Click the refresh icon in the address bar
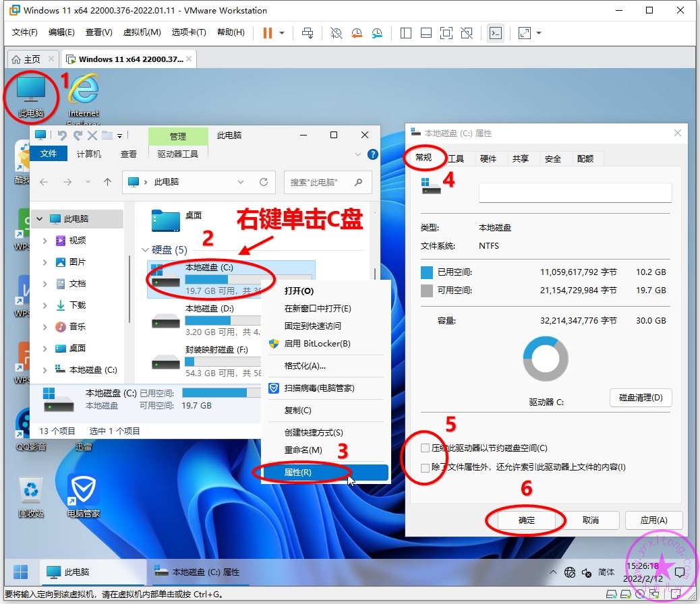Viewport: 700px width, 604px height. click(264, 182)
